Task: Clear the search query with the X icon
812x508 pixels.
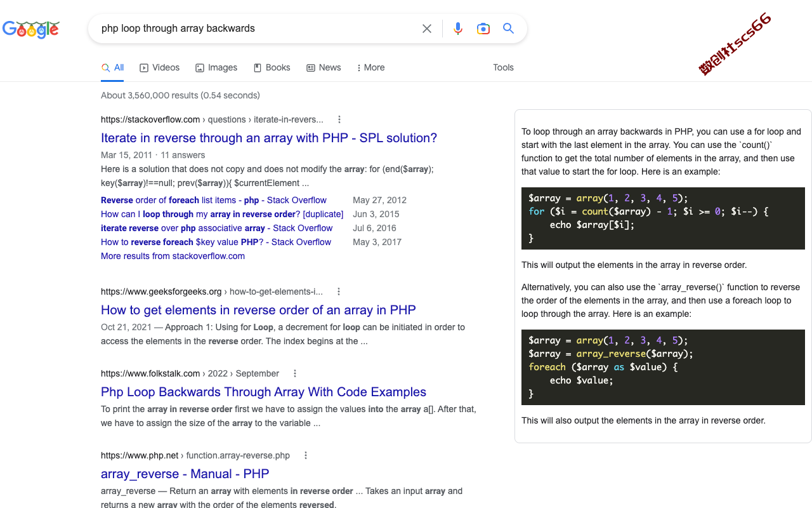Action: [427, 29]
